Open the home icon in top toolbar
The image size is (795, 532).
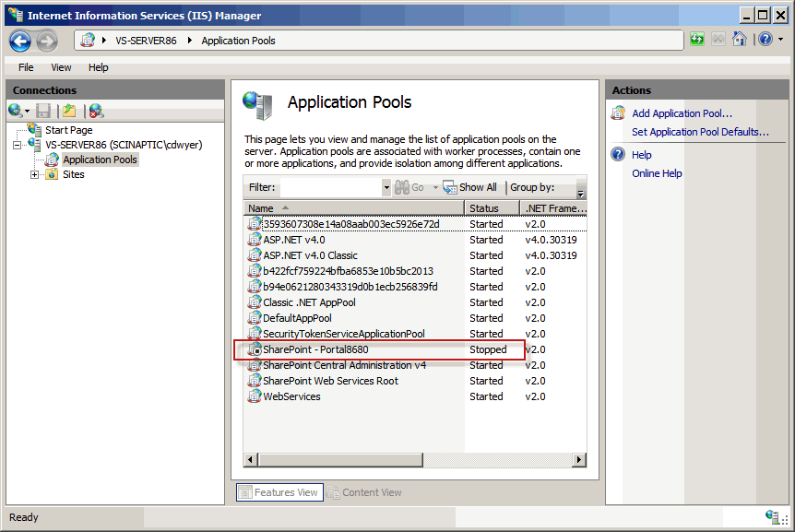pyautogui.click(x=740, y=39)
